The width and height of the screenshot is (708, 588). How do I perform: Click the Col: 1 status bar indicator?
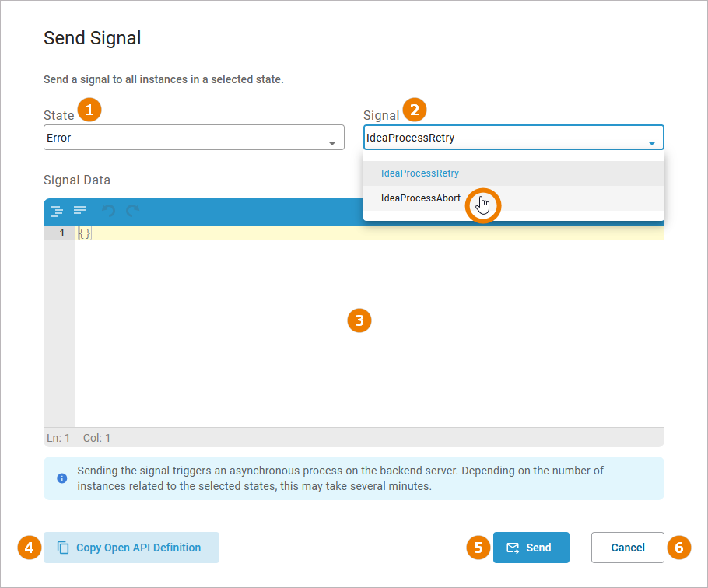(96, 438)
